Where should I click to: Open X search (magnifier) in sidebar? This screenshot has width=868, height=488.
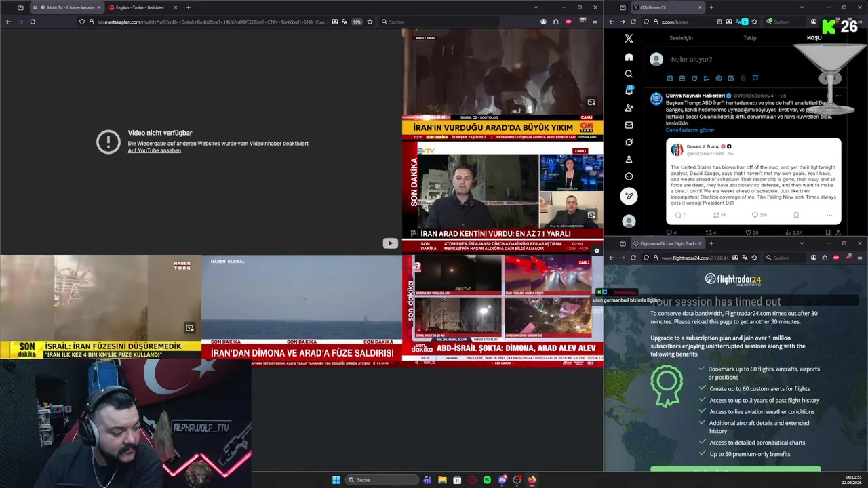(x=629, y=74)
